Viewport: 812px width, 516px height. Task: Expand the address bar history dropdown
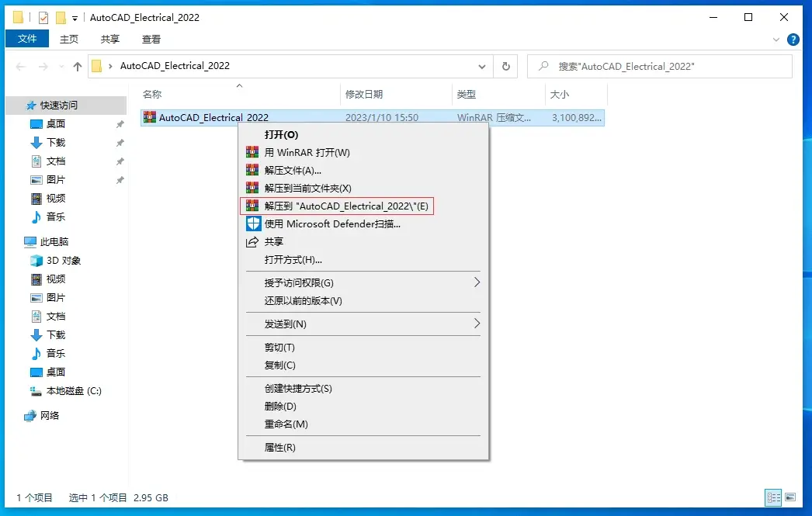coord(481,66)
